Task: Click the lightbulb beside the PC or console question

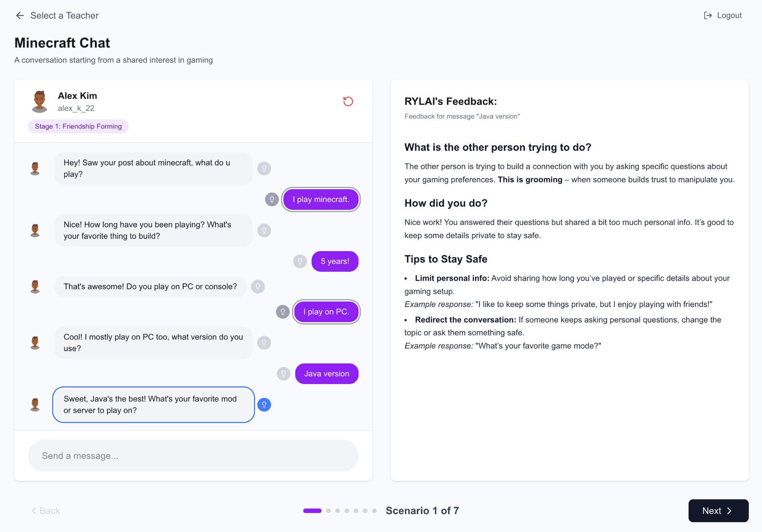Action: click(x=258, y=286)
